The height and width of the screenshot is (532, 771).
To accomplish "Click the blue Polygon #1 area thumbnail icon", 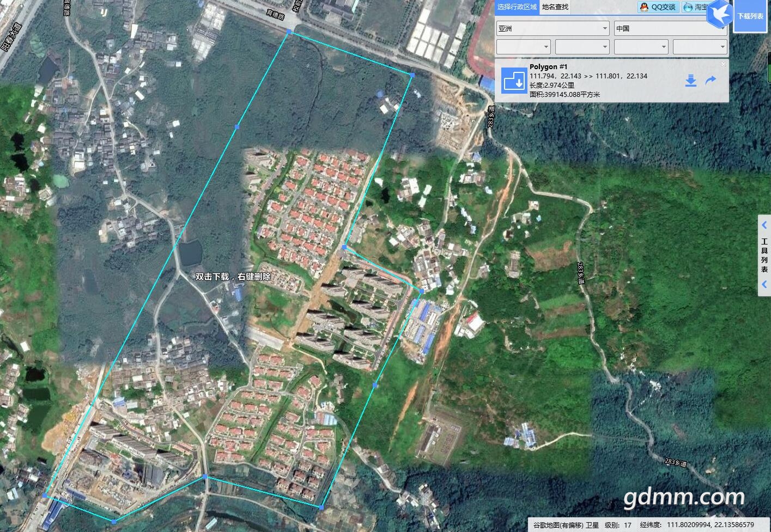I will tap(513, 80).
